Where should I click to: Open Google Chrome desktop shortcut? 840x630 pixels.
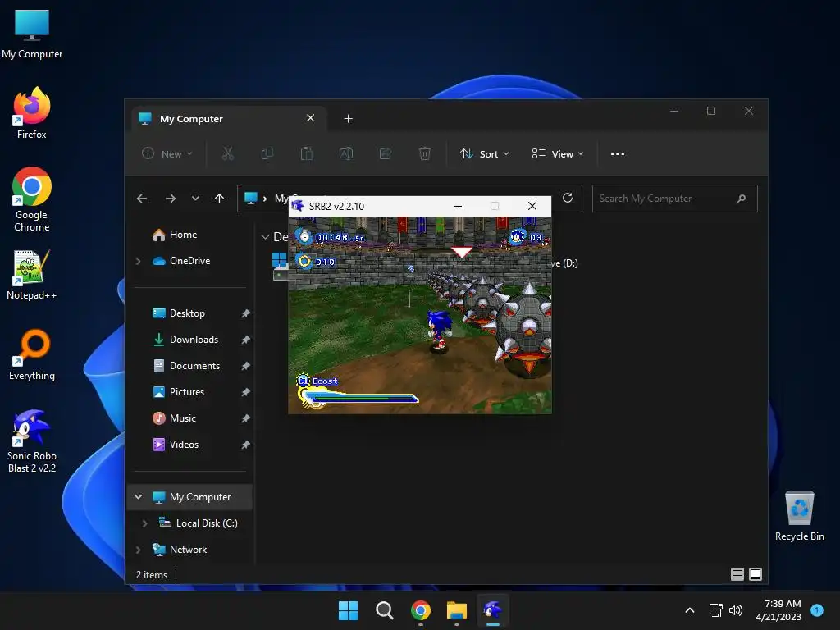click(32, 199)
